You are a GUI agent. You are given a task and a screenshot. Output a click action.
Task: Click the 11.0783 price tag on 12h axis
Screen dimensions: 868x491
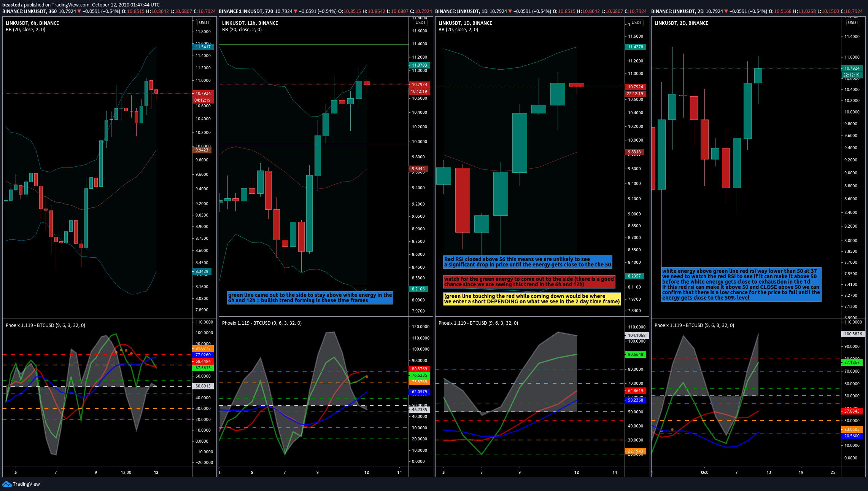420,65
